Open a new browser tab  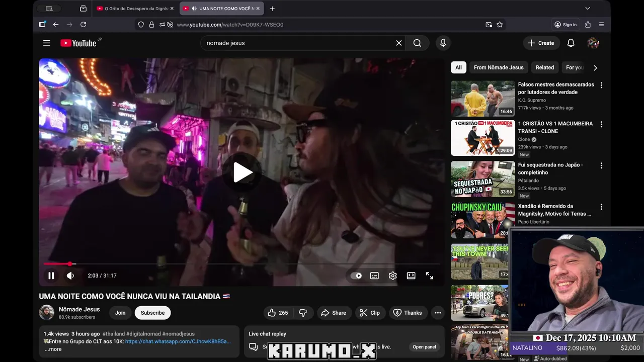pyautogui.click(x=272, y=9)
